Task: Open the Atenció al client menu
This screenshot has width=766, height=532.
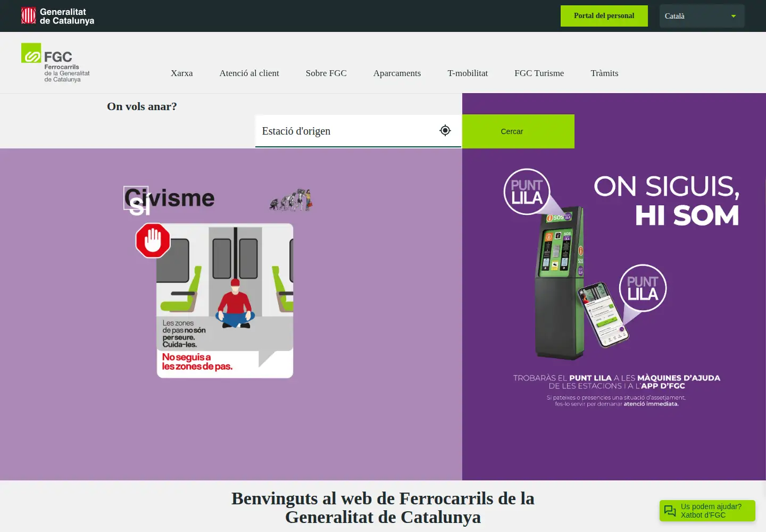Action: (x=249, y=73)
